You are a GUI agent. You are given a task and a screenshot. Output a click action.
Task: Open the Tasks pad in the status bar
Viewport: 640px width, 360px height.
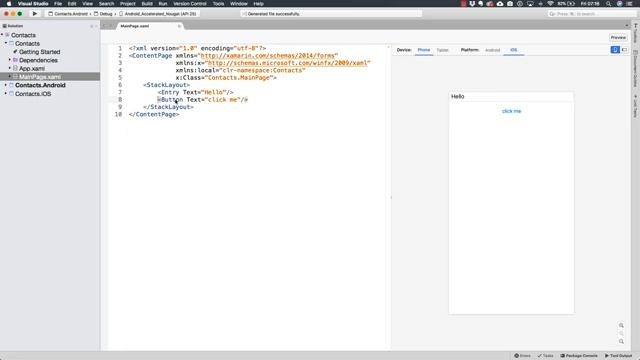click(546, 356)
